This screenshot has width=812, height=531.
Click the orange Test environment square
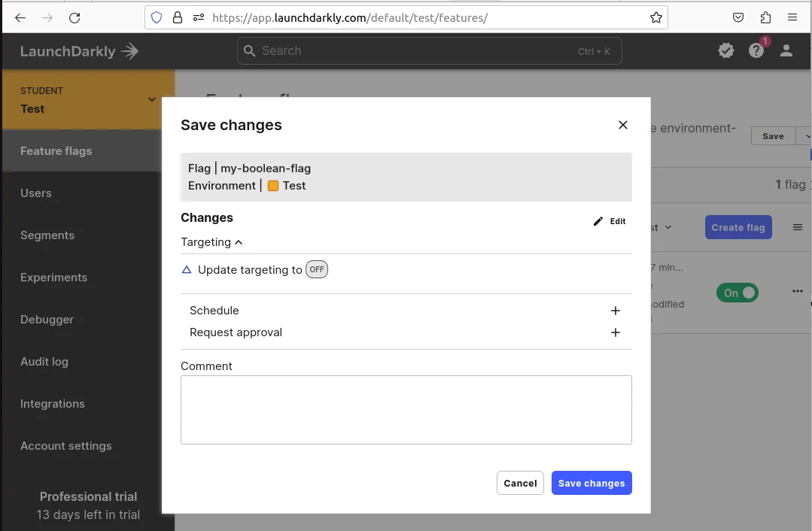pyautogui.click(x=273, y=186)
